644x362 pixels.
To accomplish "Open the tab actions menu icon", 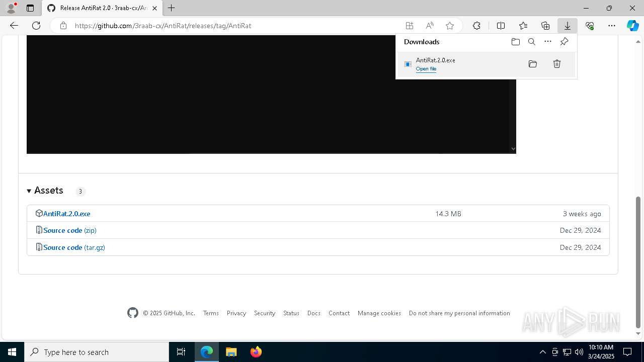I will (30, 8).
